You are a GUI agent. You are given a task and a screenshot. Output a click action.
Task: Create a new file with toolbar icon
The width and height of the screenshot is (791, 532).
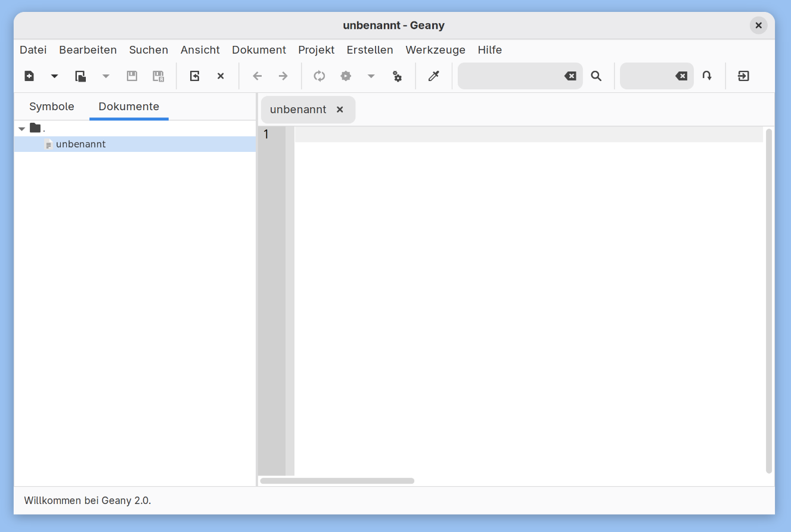click(29, 76)
